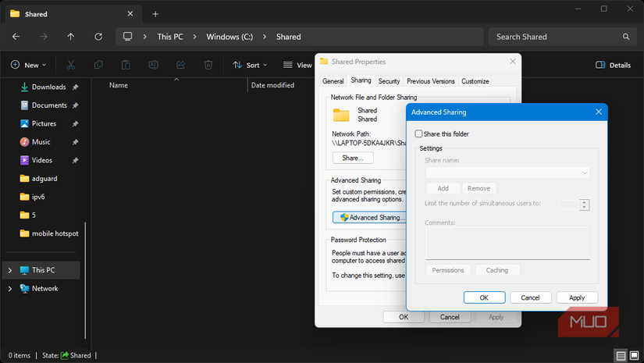Image resolution: width=644 pixels, height=363 pixels.
Task: Go back with the Back arrow
Action: (16, 37)
